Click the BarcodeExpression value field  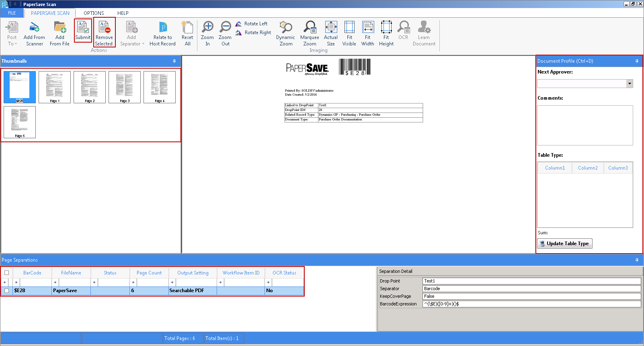point(531,304)
